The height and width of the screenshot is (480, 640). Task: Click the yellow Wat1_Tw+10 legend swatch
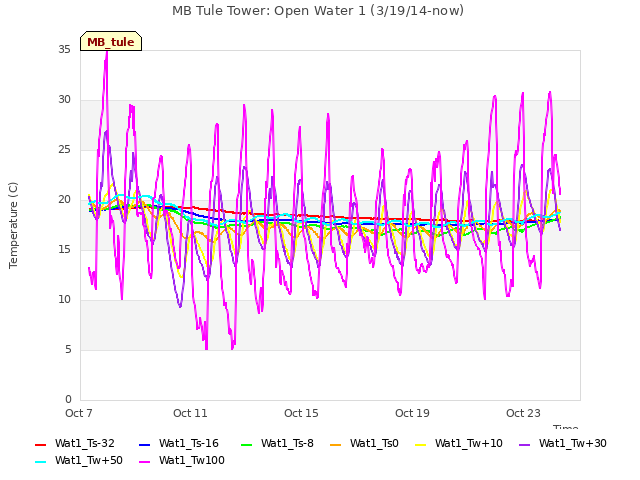(x=420, y=444)
